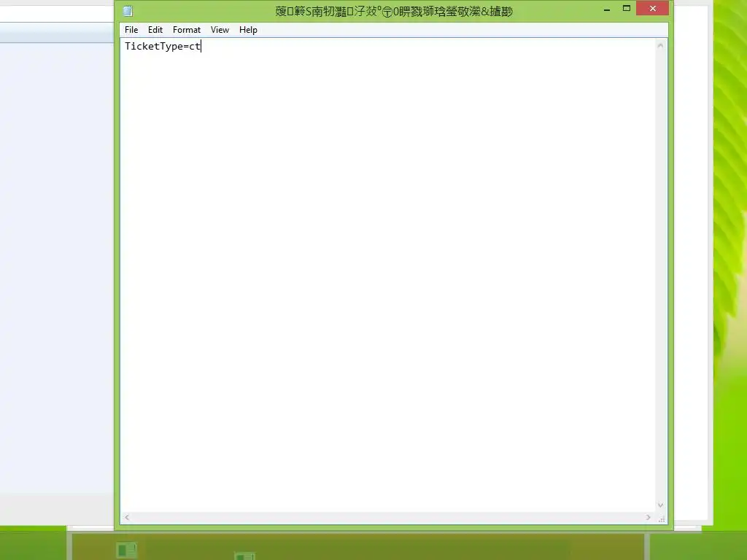This screenshot has width=747, height=560.
Task: Click the vertical scrollbar down arrow
Action: [660, 505]
